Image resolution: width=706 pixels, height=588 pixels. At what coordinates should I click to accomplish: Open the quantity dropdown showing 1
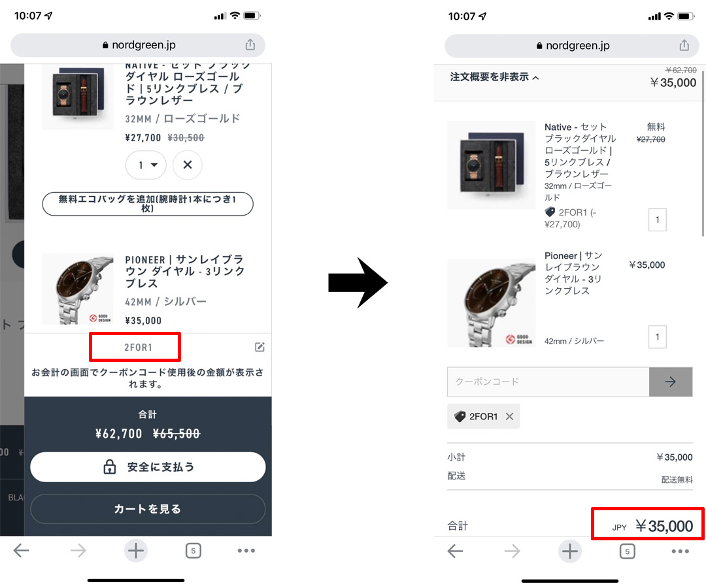click(146, 165)
